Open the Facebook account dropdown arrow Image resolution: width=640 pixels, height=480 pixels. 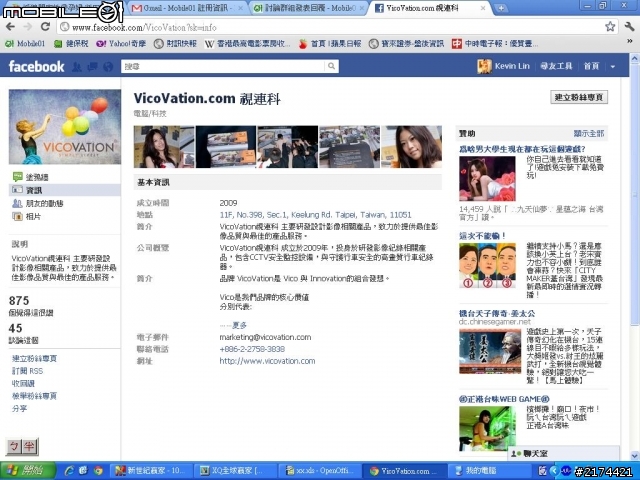(613, 67)
